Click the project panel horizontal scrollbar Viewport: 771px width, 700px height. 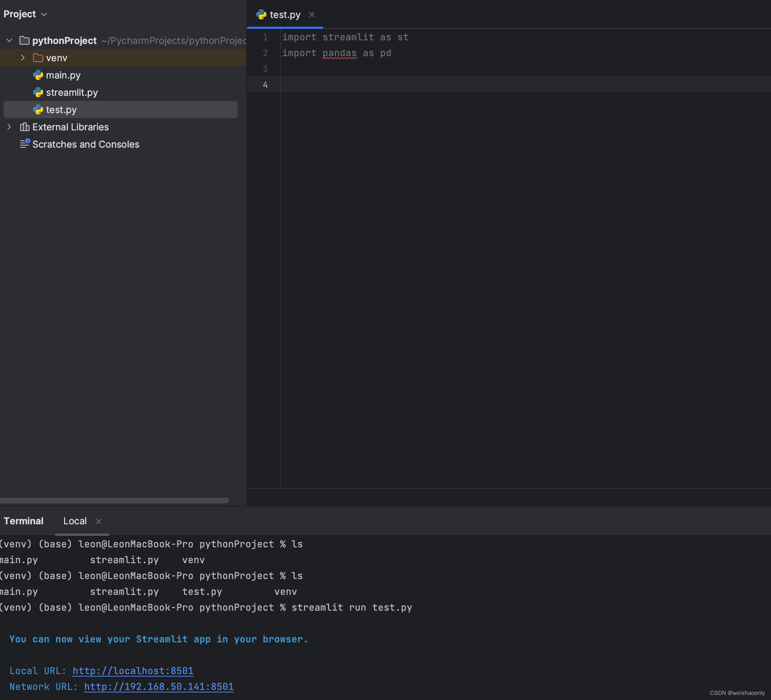pos(114,500)
